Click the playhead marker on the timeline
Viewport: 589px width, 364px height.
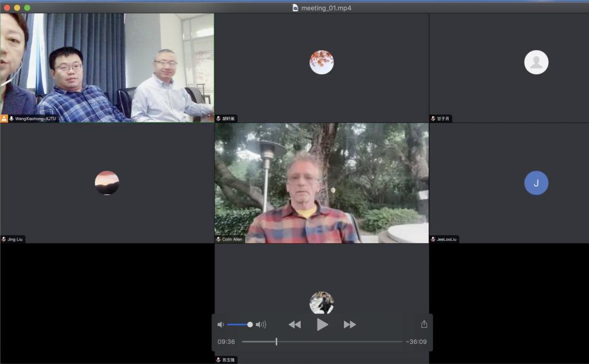276,342
